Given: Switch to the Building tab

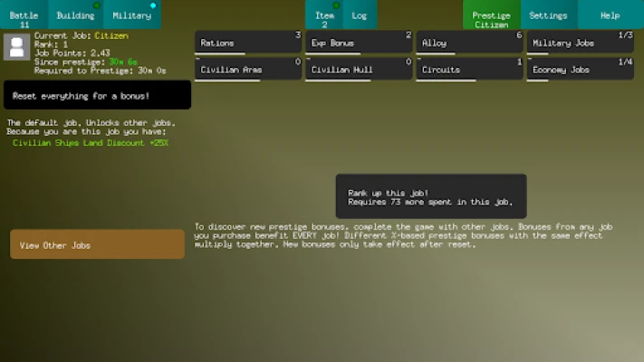Looking at the screenshot, I should (75, 14).
